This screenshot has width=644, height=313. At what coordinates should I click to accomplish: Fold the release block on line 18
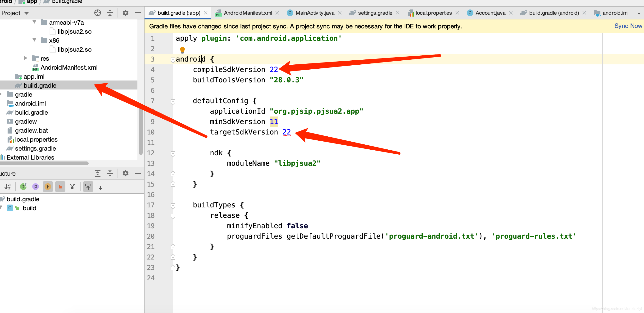point(173,216)
